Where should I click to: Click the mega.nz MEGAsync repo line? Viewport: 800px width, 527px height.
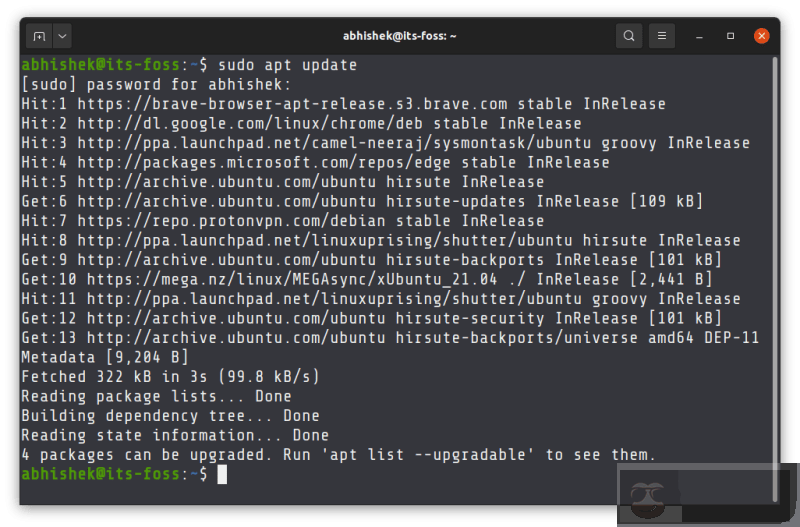[367, 280]
